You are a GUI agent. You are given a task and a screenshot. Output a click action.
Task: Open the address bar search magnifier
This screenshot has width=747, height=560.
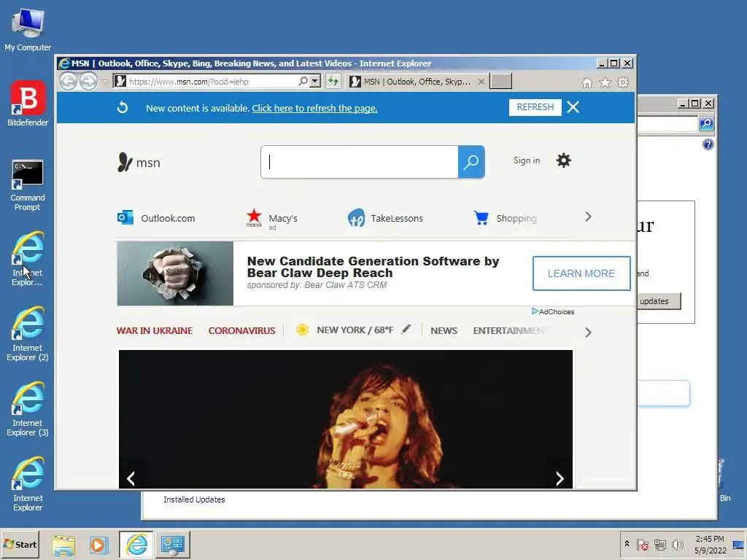click(x=303, y=82)
